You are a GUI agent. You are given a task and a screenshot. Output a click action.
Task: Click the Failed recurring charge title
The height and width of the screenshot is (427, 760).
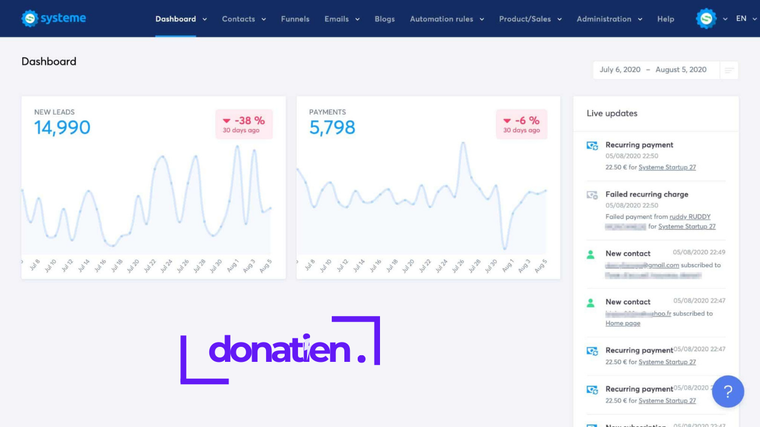[647, 194]
